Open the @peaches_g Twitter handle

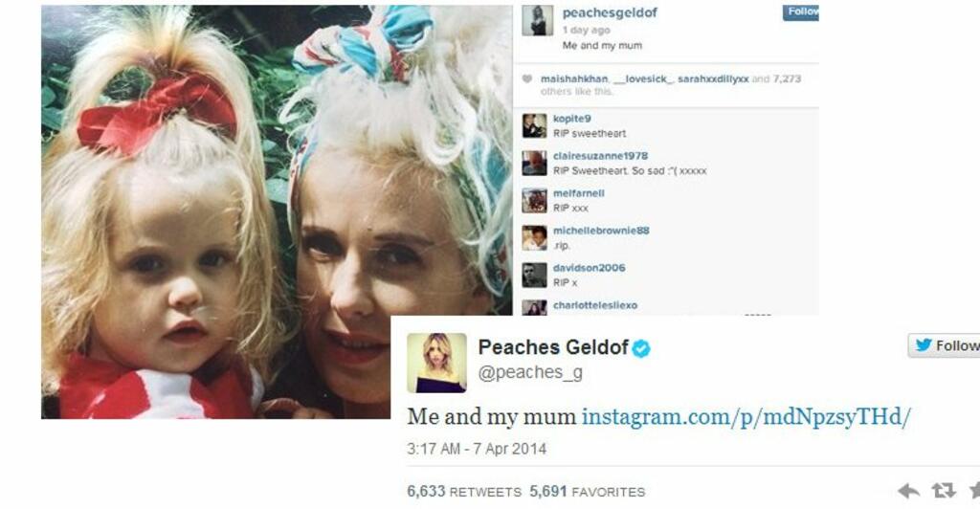click(x=530, y=373)
